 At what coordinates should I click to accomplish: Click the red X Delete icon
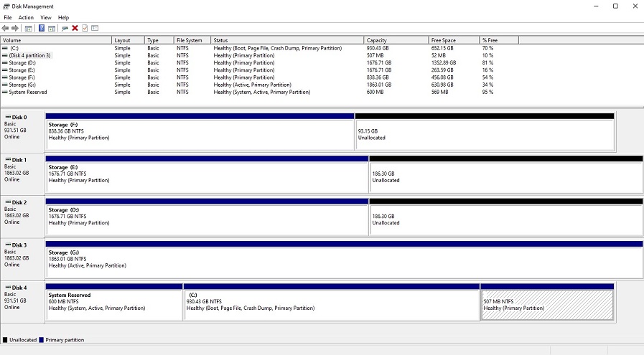tap(75, 28)
